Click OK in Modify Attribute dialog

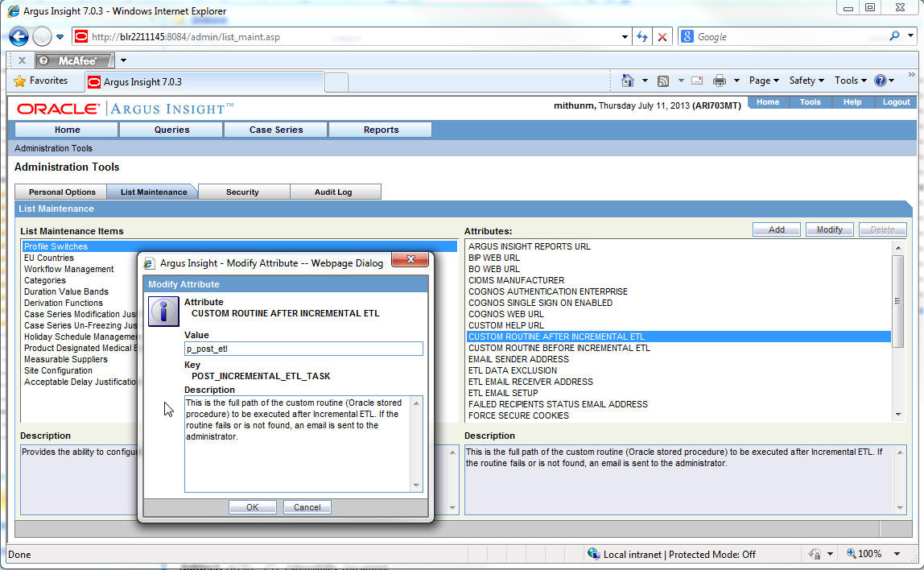tap(252, 507)
